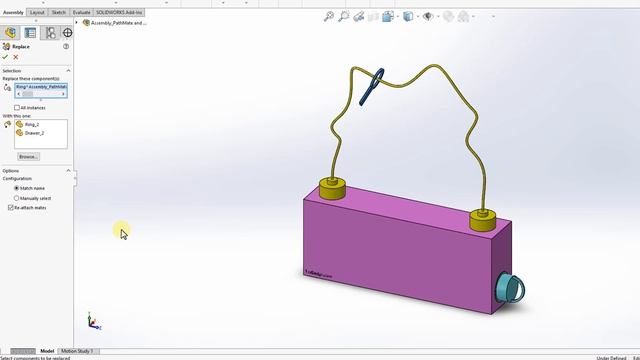Switch to the Sketch ribbon tab
The height and width of the screenshot is (360, 640).
coord(59,13)
